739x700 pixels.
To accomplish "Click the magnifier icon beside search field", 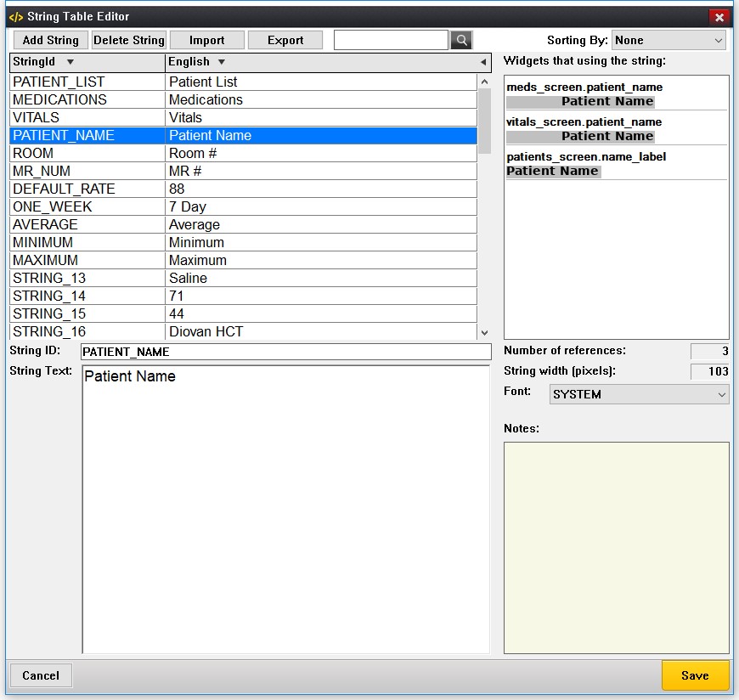I will [x=460, y=39].
